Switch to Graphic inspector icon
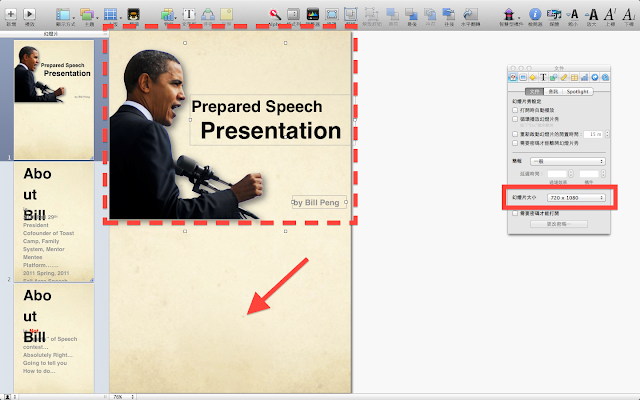640x400 pixels. [x=553, y=77]
